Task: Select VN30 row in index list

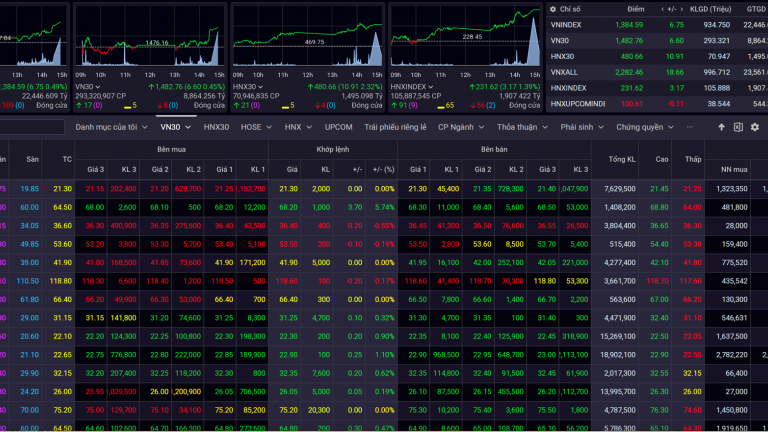Action: pos(657,41)
